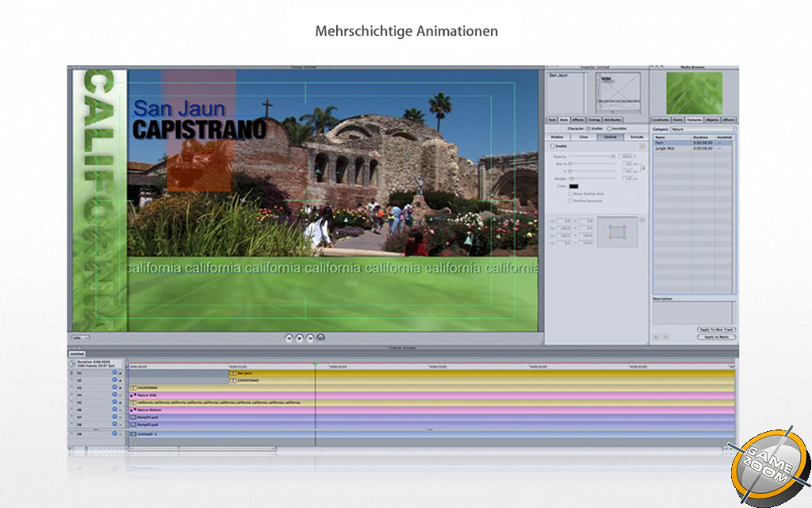Select the Shadow style subtab
This screenshot has height=508, width=812.
tap(557, 136)
